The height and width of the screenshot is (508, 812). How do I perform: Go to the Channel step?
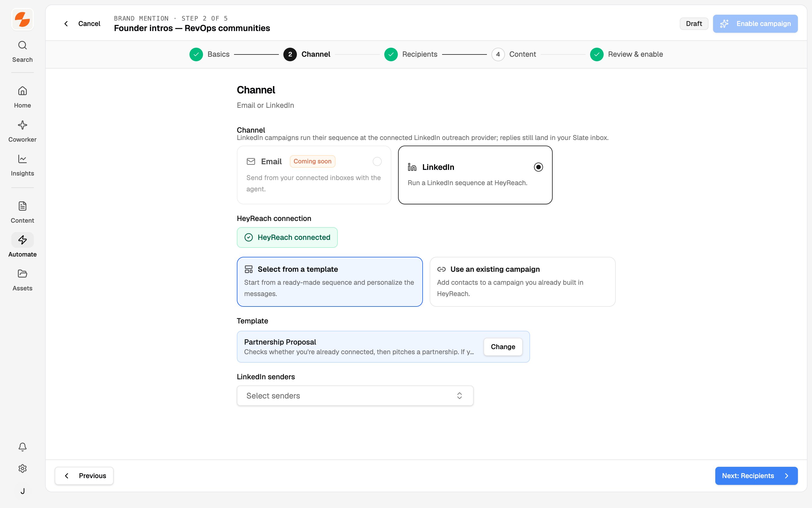point(307,54)
